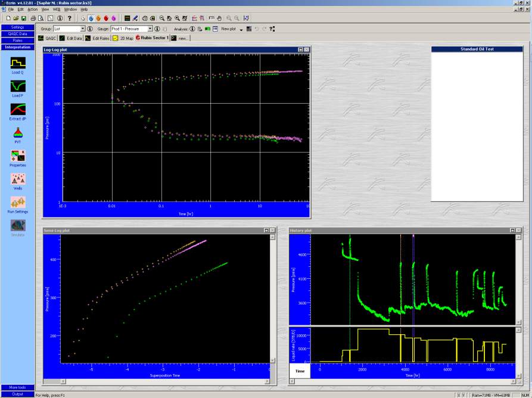532x398 pixels.
Task: Switch to the Edit Rates tab
Action: (98, 38)
